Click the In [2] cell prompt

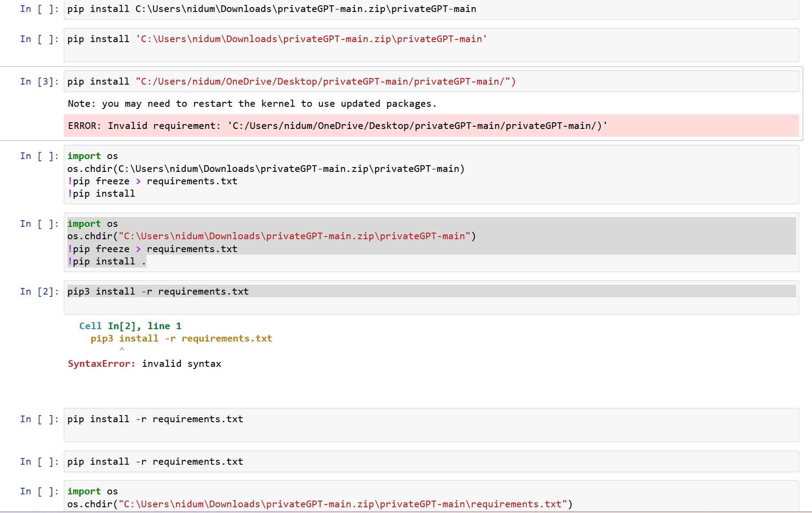click(39, 291)
